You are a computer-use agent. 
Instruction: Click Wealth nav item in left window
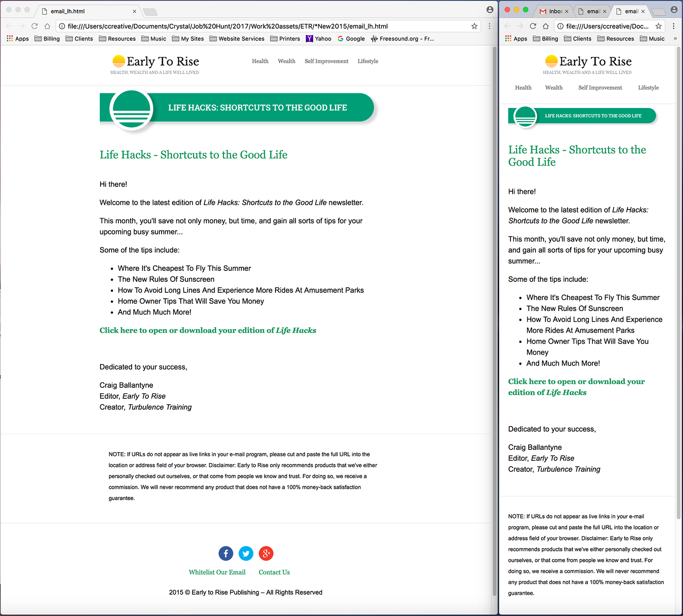pos(286,61)
